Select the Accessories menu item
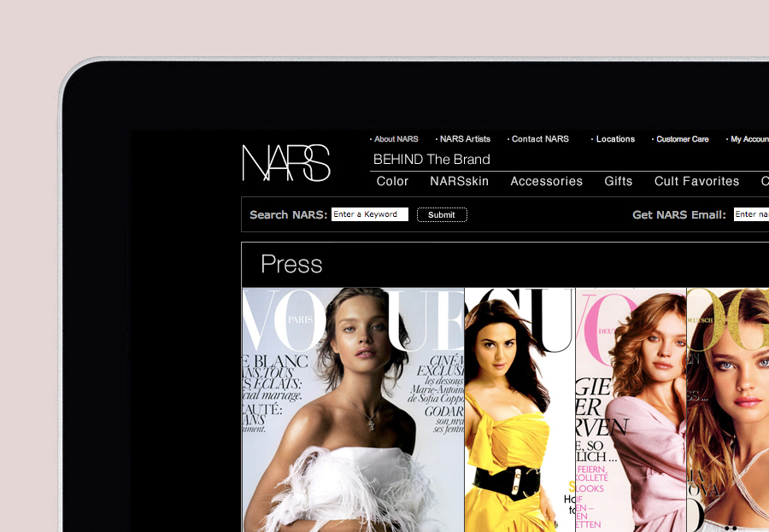 [546, 181]
